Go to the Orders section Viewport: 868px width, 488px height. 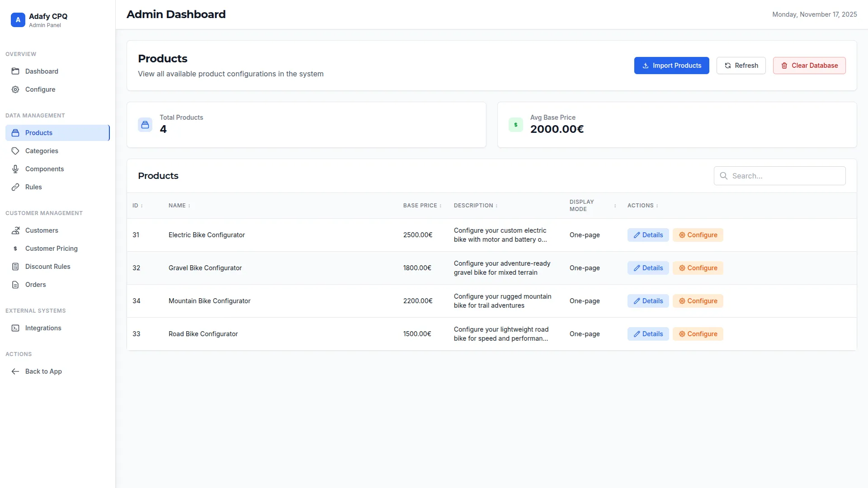[x=35, y=285]
